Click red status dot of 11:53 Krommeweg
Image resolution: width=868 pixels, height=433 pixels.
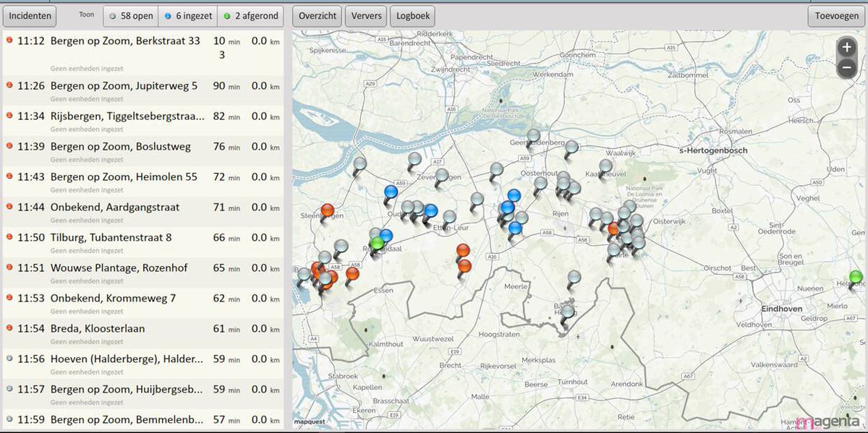tap(9, 298)
